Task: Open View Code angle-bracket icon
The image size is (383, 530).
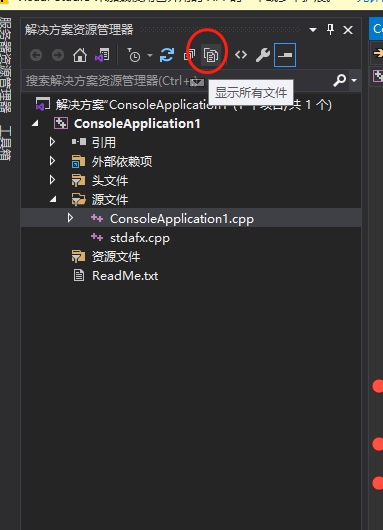Action: click(x=241, y=55)
